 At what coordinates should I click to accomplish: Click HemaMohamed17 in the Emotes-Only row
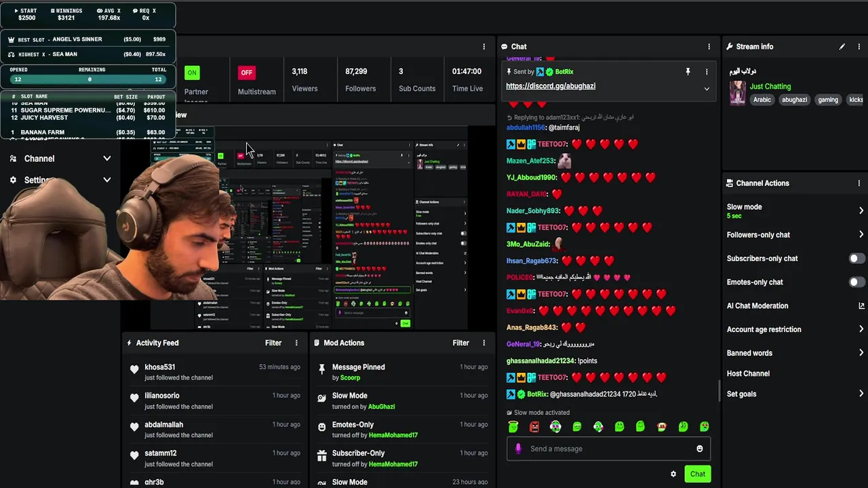pyautogui.click(x=393, y=435)
